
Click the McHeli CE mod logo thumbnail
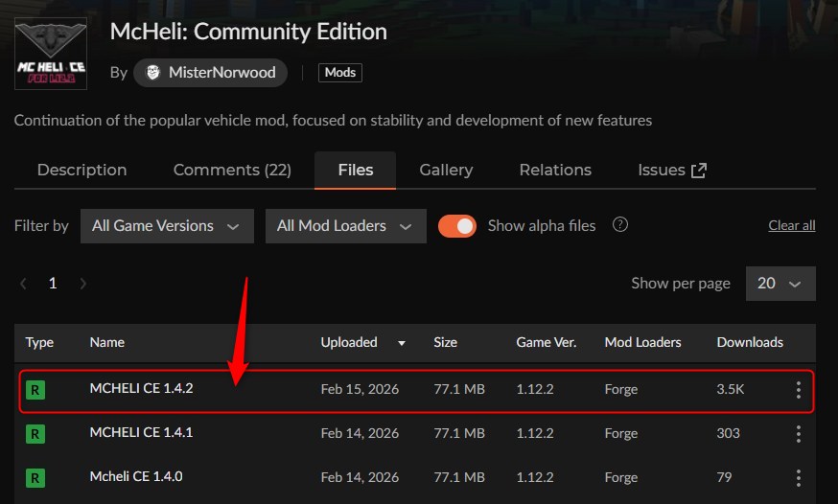pyautogui.click(x=51, y=54)
